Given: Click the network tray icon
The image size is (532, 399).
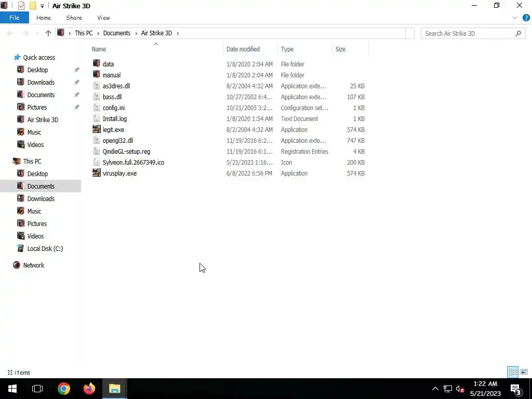Looking at the screenshot, I should click(x=447, y=389).
